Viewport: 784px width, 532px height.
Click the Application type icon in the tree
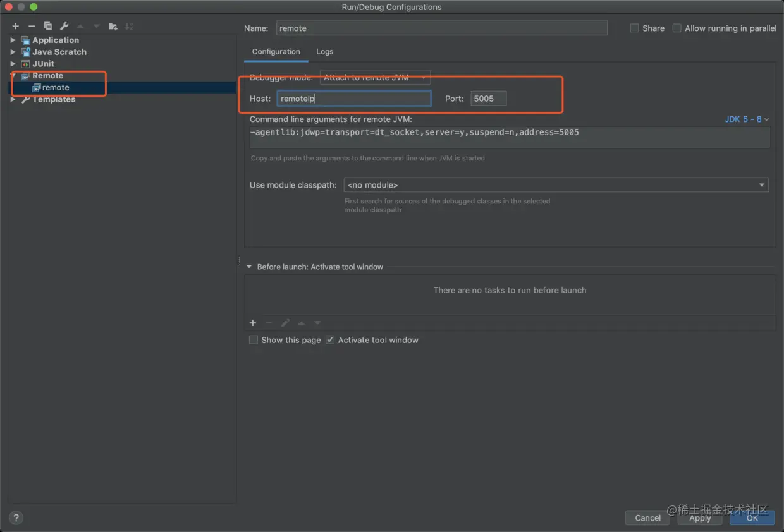tap(25, 40)
